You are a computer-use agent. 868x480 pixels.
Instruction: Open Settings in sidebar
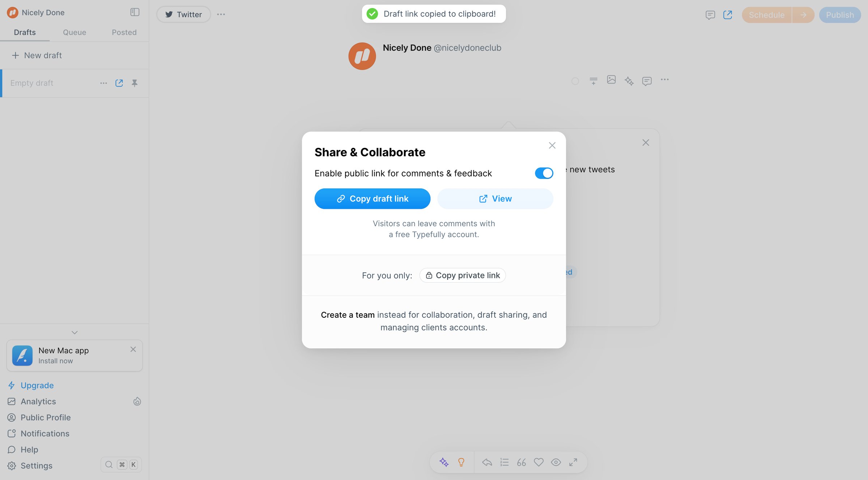pyautogui.click(x=36, y=466)
